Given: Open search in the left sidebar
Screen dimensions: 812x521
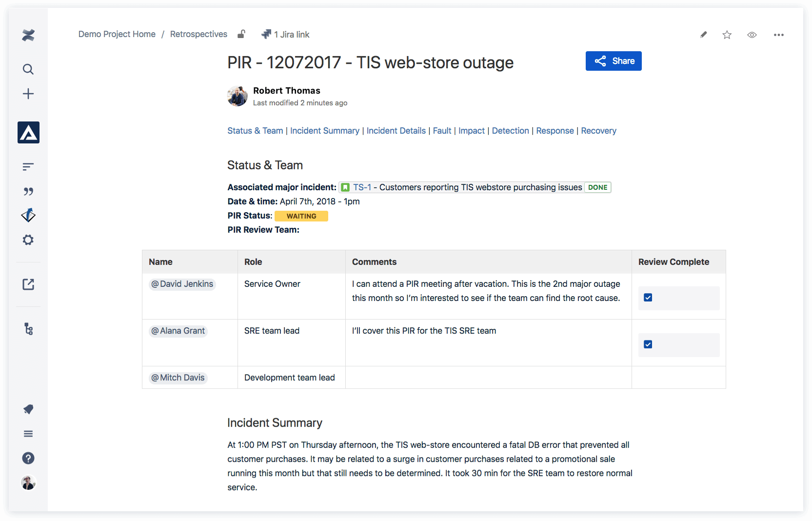Looking at the screenshot, I should click(28, 69).
